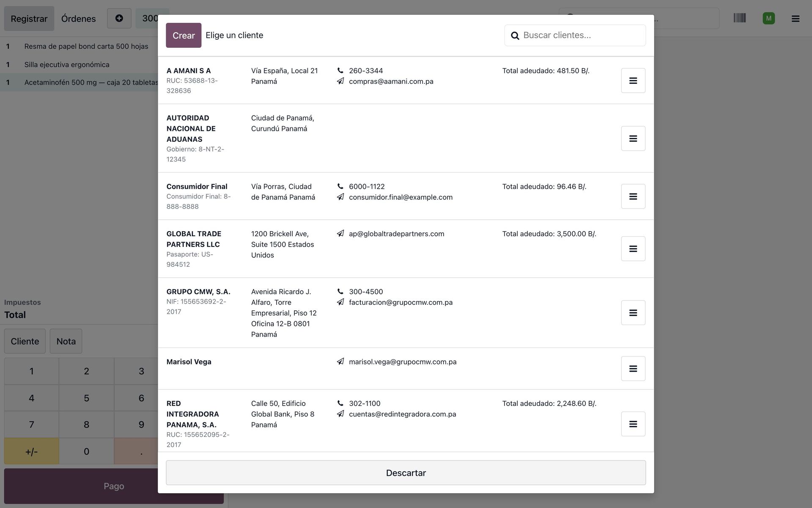Tap the +/- numpad key
Screen dimensions: 812x508
pos(31,451)
